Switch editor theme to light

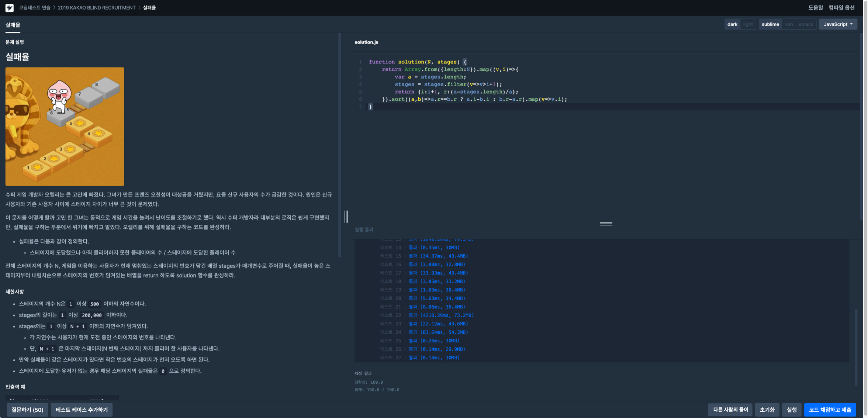748,24
